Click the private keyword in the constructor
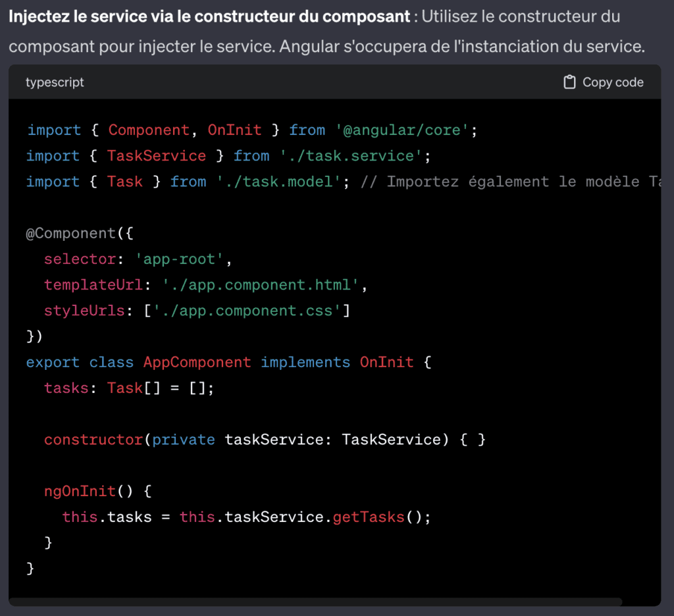This screenshot has width=674, height=616. click(183, 440)
